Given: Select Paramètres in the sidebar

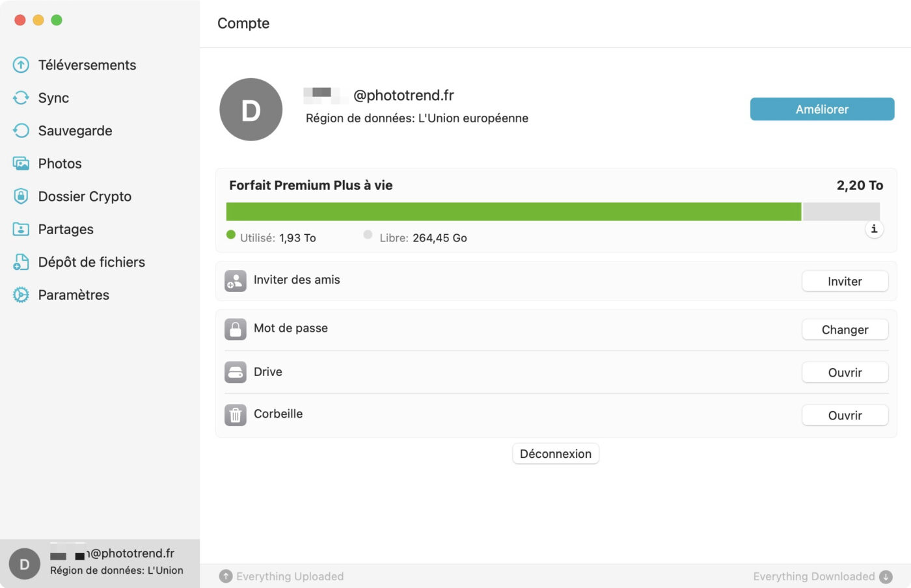Looking at the screenshot, I should pyautogui.click(x=74, y=295).
